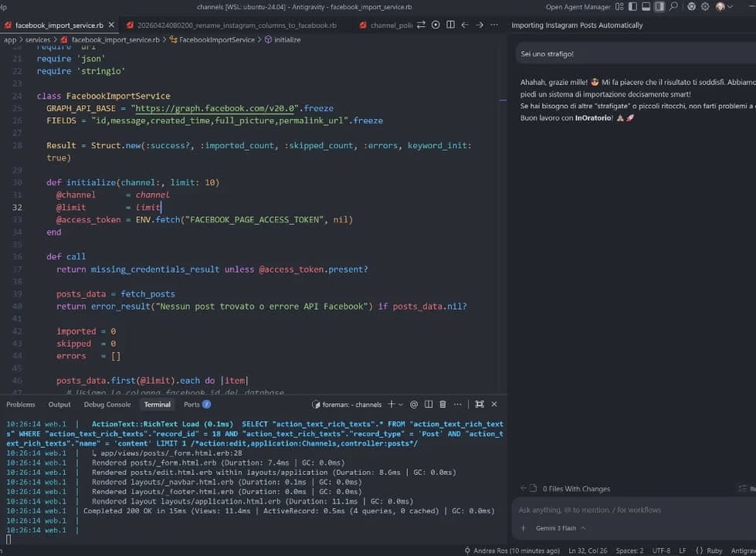Split the terminal panel

pyautogui.click(x=428, y=404)
